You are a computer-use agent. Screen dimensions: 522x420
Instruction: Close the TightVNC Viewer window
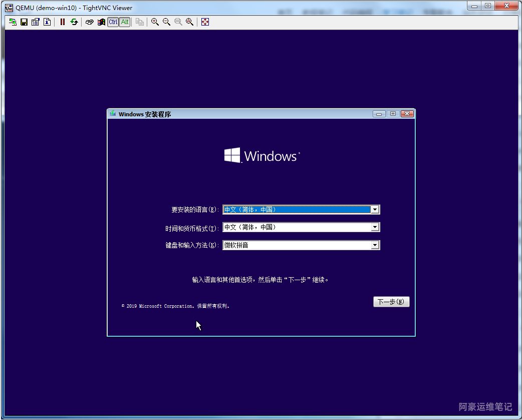(x=506, y=6)
